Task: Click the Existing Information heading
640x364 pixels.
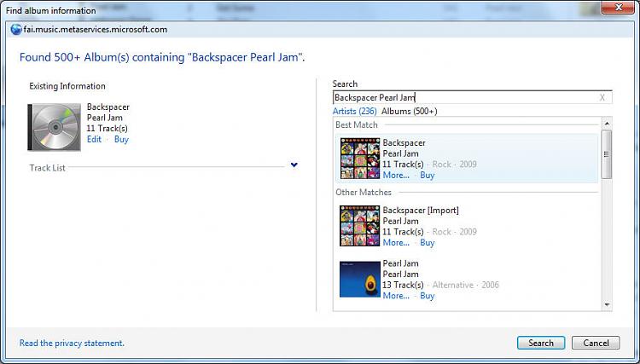Action: click(x=67, y=86)
